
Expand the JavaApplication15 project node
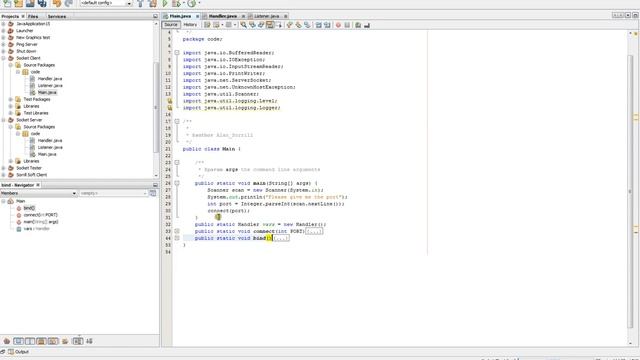(4, 24)
